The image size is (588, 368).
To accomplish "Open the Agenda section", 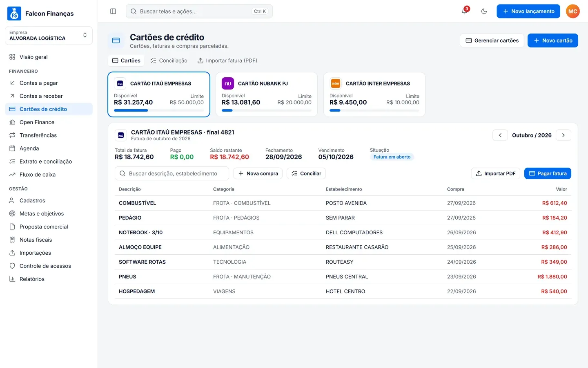I will [49, 148].
